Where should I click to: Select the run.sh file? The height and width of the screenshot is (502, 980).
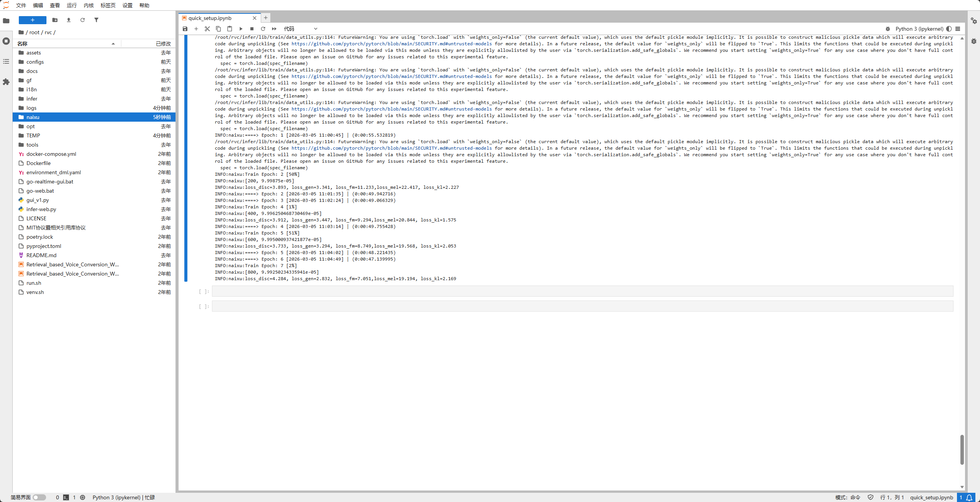tap(94, 283)
